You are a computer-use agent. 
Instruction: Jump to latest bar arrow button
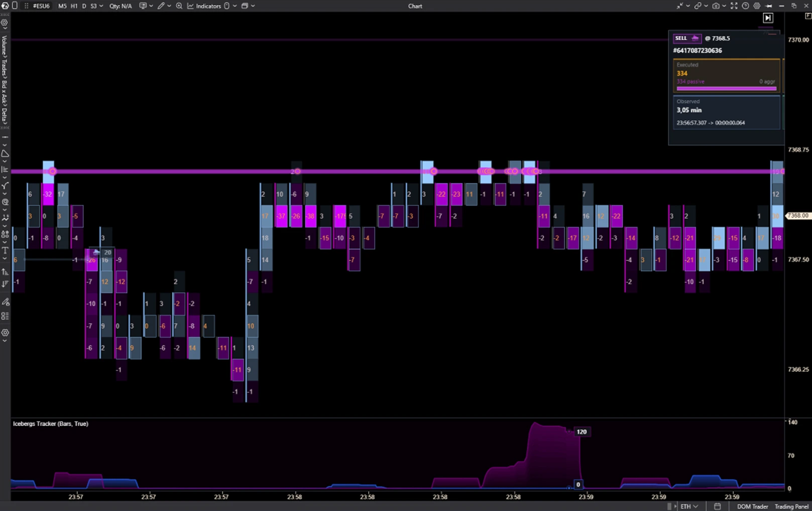[x=768, y=18]
